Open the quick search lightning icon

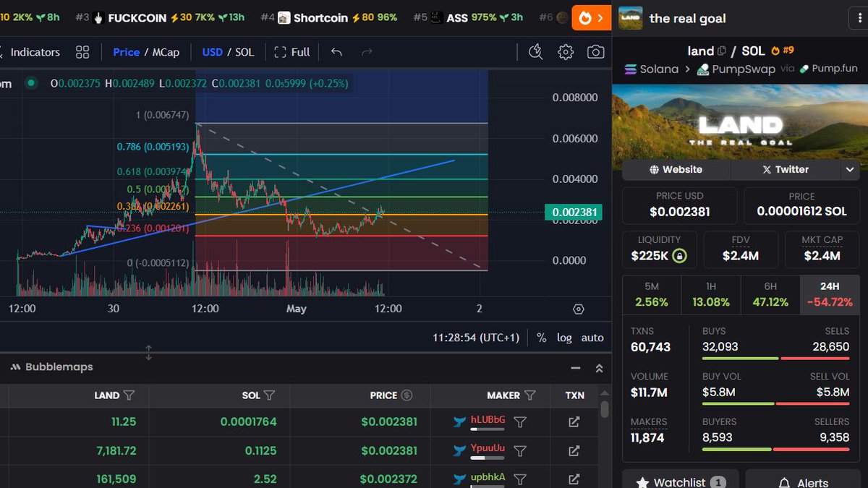(x=536, y=52)
